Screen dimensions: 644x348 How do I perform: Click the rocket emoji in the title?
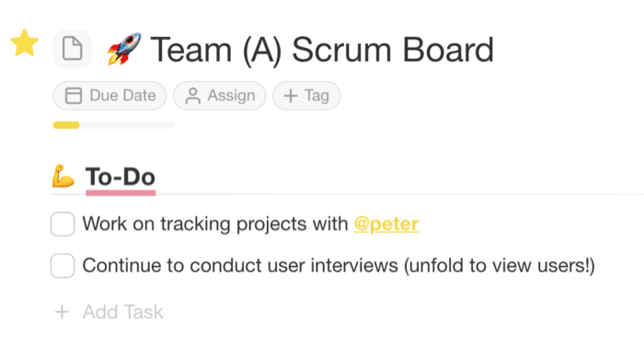[123, 49]
